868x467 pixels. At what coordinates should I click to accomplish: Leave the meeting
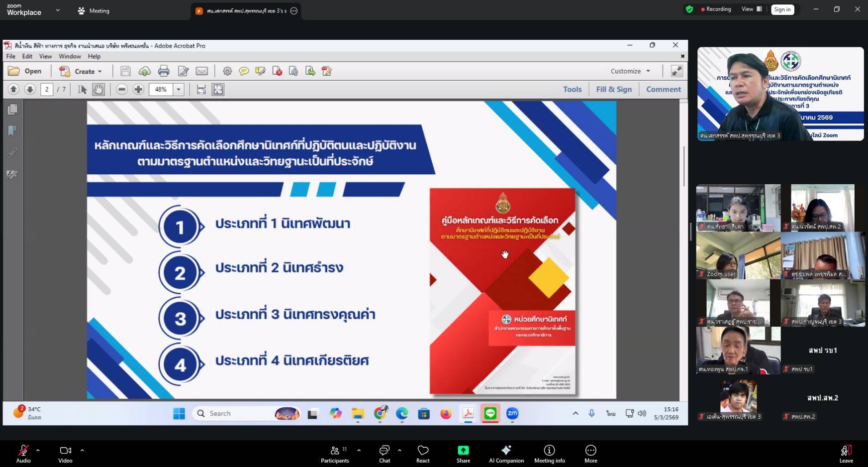point(846,454)
